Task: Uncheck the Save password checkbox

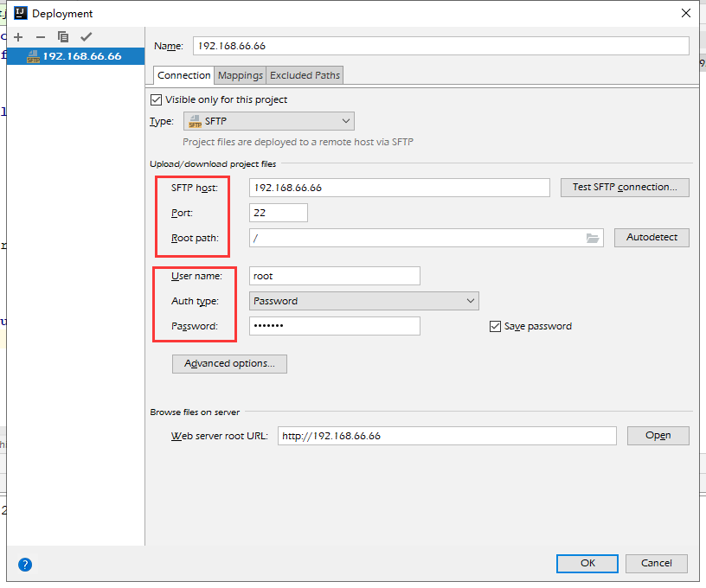Action: (x=496, y=326)
